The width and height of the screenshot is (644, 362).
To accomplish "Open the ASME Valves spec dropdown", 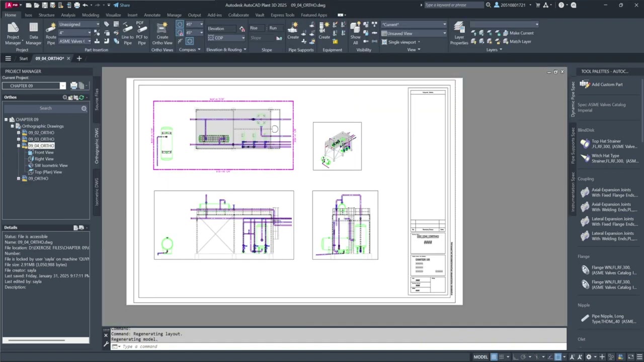I will pos(75,41).
